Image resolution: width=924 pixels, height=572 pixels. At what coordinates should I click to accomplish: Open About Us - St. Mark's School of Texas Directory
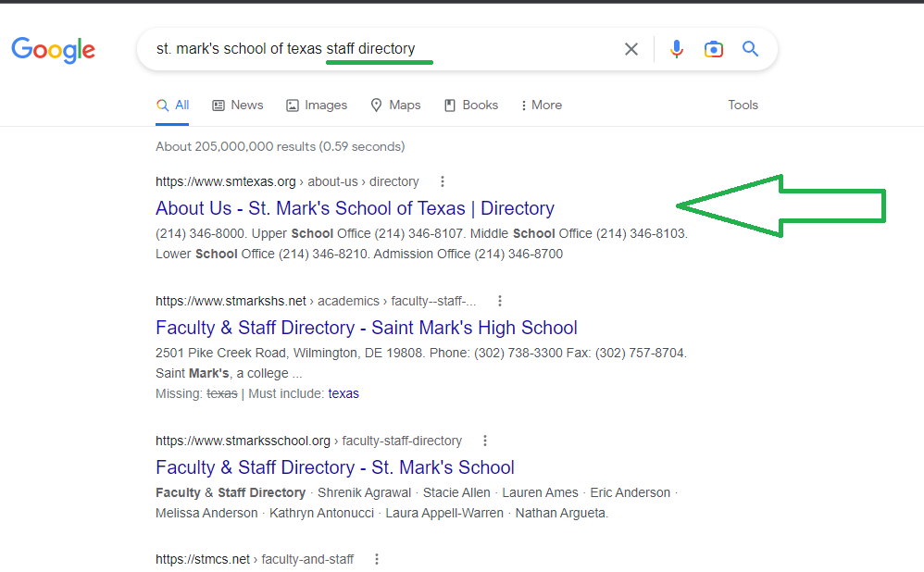[x=355, y=208]
